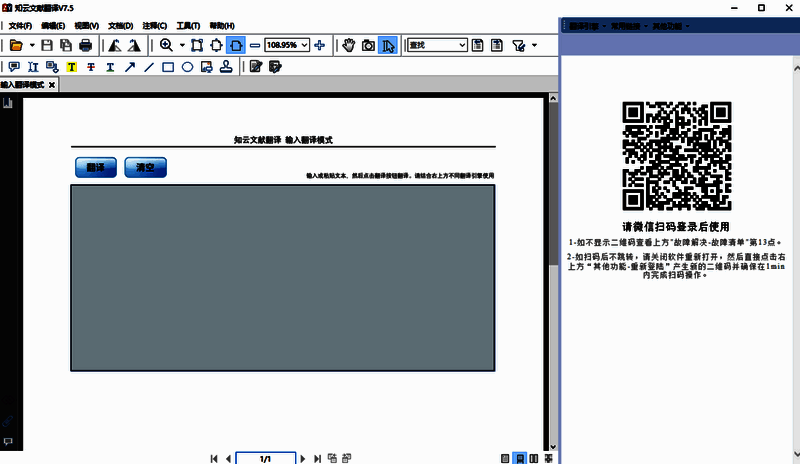Screen dimensions: 800x464
Task: Go to the first page
Action: pos(214,458)
